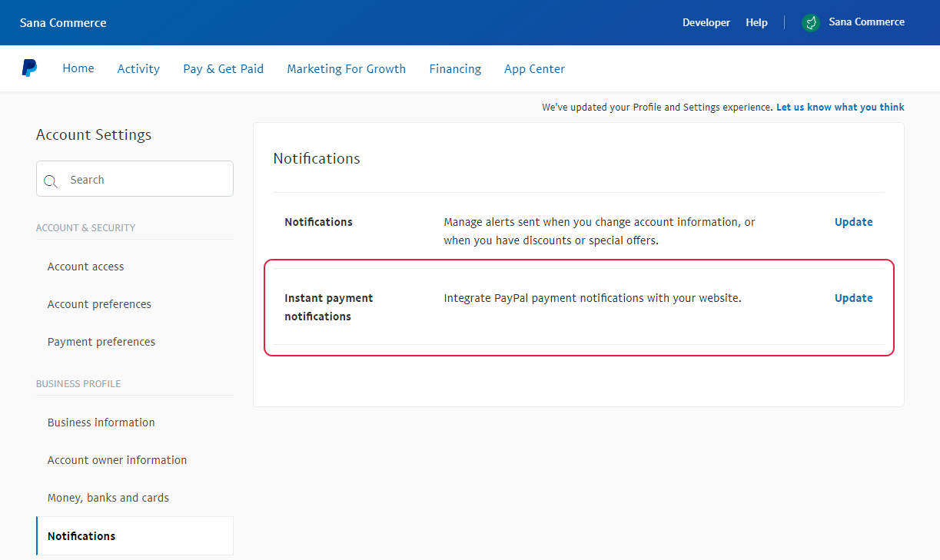The height and width of the screenshot is (560, 940).
Task: Click the Sana Commerce header title
Action: 63,22
